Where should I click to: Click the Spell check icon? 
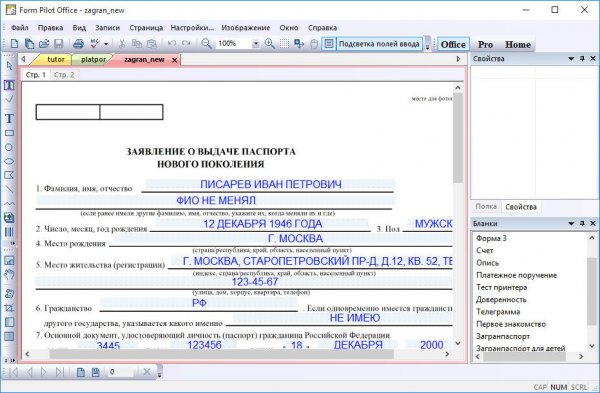click(95, 44)
